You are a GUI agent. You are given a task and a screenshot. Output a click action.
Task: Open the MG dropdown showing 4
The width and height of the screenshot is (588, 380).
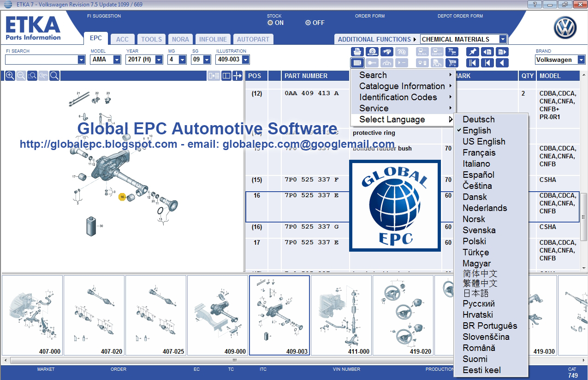coord(182,60)
